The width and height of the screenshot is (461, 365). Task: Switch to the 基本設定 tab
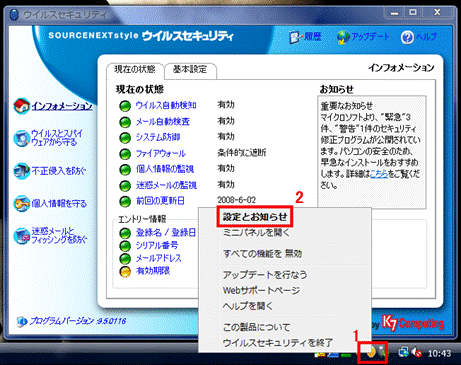pyautogui.click(x=190, y=70)
